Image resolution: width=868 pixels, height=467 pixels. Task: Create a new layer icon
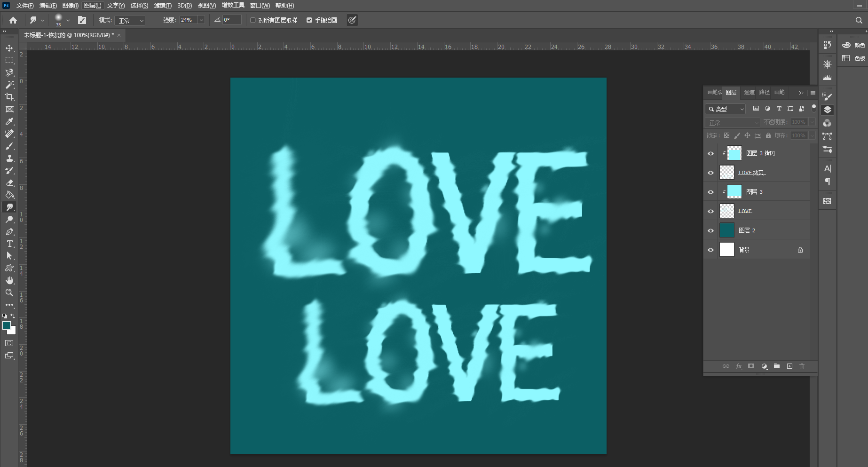pos(789,366)
